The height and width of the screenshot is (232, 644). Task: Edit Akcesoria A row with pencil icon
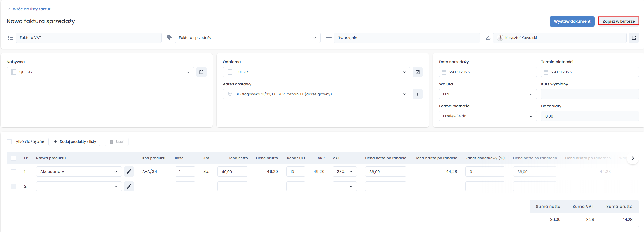click(x=129, y=172)
